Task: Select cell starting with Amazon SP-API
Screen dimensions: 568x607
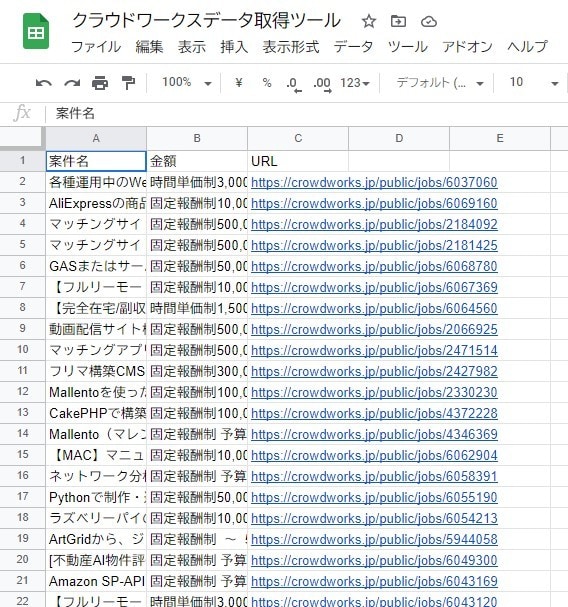Action: 96,581
